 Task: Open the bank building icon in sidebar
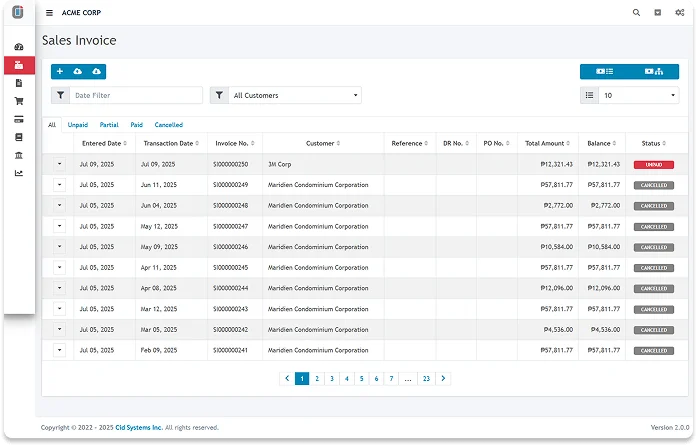click(x=19, y=155)
